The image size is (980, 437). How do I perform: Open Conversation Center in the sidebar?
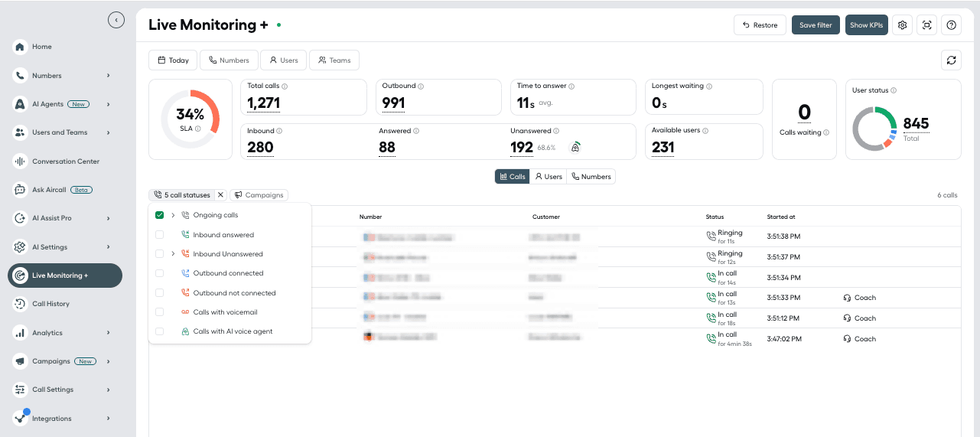click(64, 161)
